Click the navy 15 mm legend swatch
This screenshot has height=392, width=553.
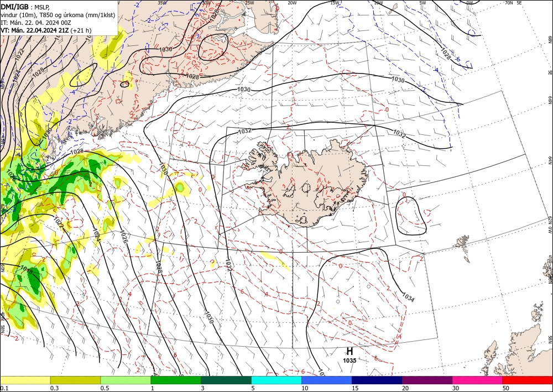377,380
